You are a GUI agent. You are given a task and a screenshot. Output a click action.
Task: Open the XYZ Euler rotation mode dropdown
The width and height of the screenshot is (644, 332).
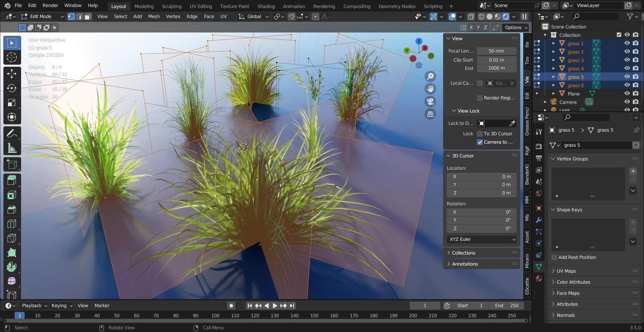point(482,239)
